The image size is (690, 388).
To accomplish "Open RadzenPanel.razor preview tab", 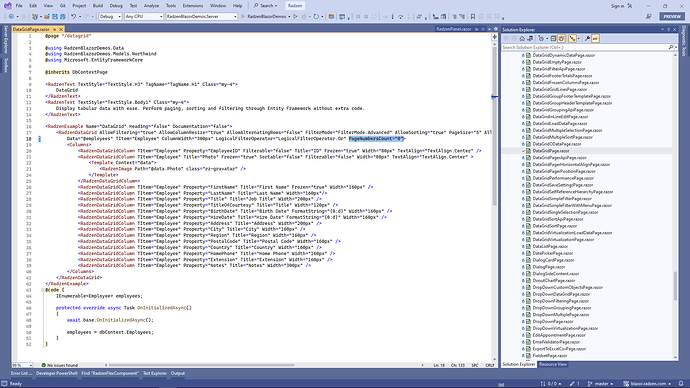I will (453, 29).
